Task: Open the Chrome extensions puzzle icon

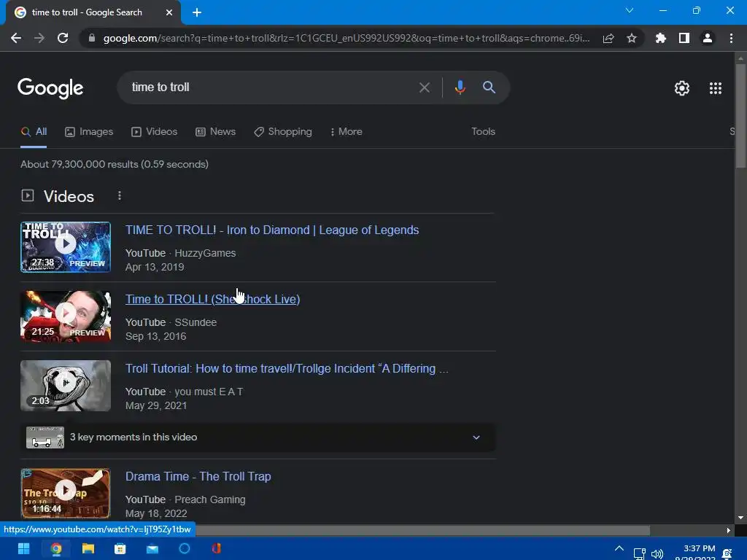Action: pos(660,38)
